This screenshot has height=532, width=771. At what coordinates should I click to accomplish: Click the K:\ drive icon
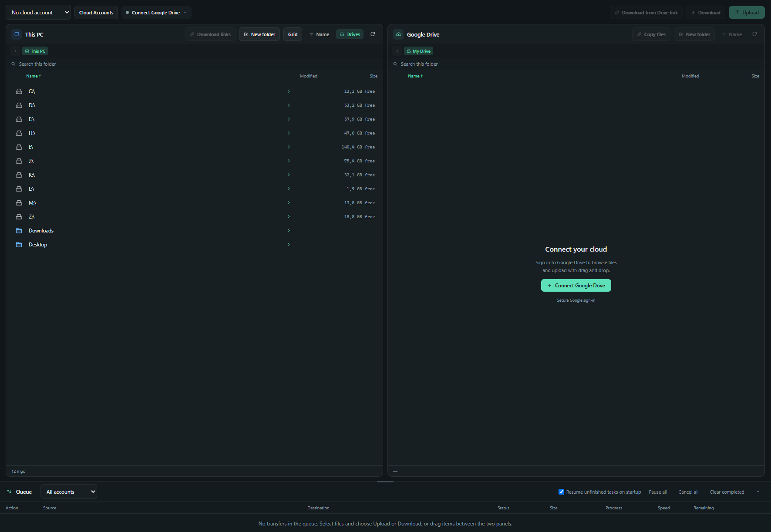pos(19,175)
